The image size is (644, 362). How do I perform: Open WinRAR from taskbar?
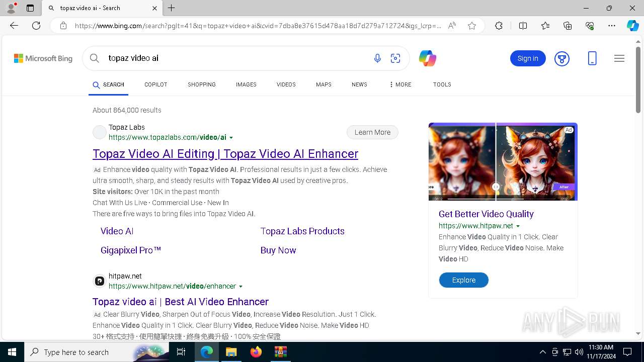point(280,352)
